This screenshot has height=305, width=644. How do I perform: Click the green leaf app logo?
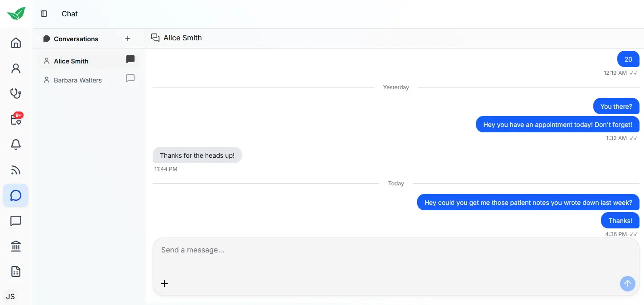15,13
